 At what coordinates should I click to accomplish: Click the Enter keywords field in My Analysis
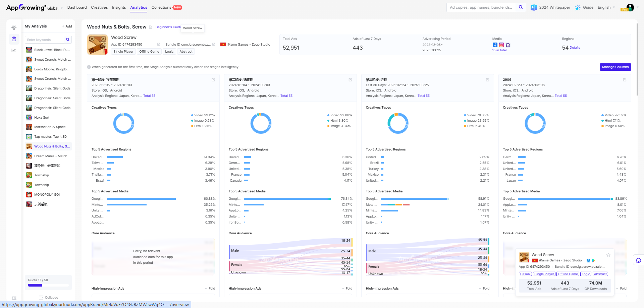(44, 40)
